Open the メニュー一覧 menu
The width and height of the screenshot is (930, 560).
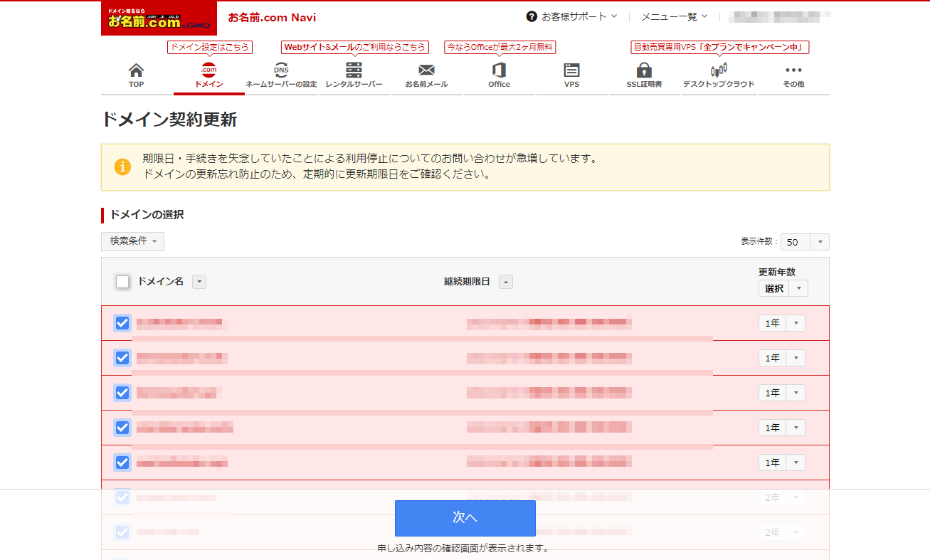674,16
